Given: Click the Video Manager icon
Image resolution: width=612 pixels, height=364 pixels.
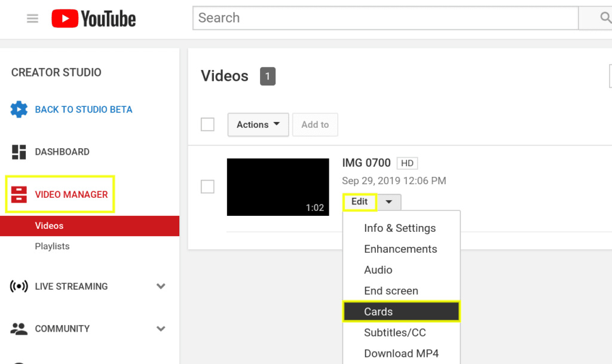Looking at the screenshot, I should pyautogui.click(x=19, y=194).
